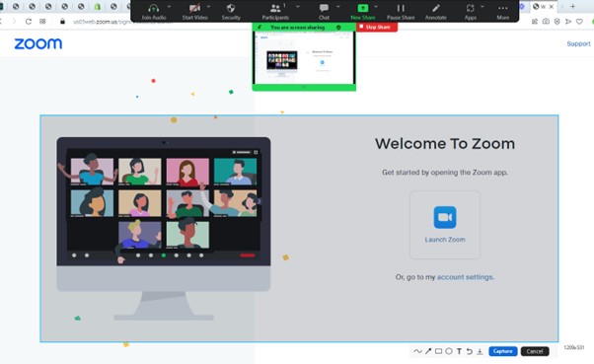Open the account settings link
The width and height of the screenshot is (594, 364).
pyautogui.click(x=465, y=277)
